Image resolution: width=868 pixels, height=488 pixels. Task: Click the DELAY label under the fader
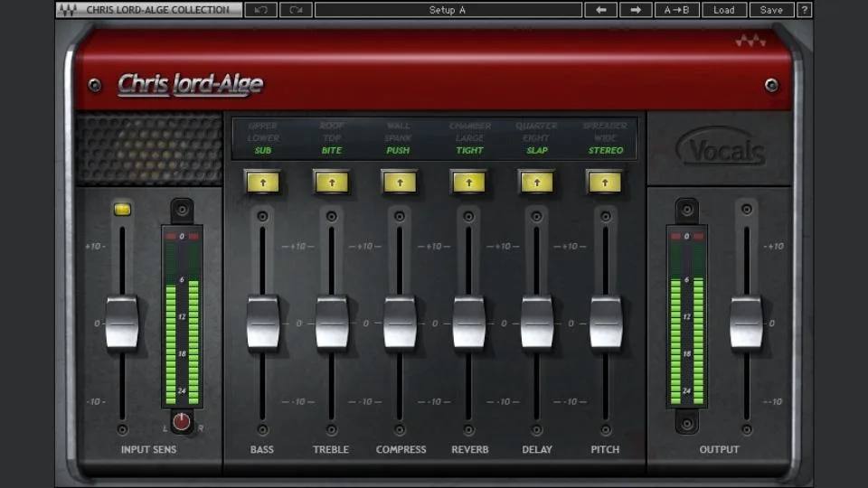pos(537,449)
